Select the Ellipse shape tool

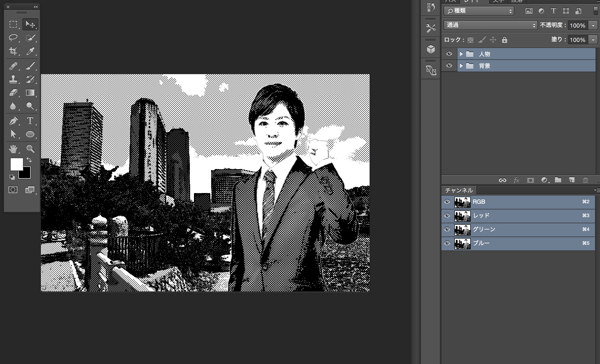pyautogui.click(x=30, y=134)
